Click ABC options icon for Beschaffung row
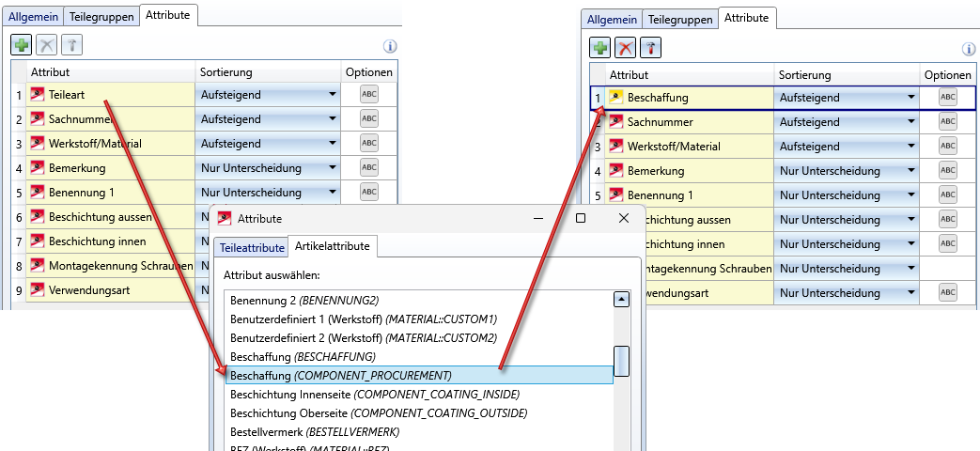 pos(947,98)
